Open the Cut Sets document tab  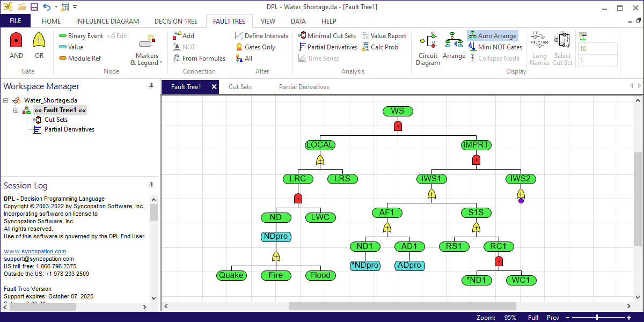coord(240,86)
